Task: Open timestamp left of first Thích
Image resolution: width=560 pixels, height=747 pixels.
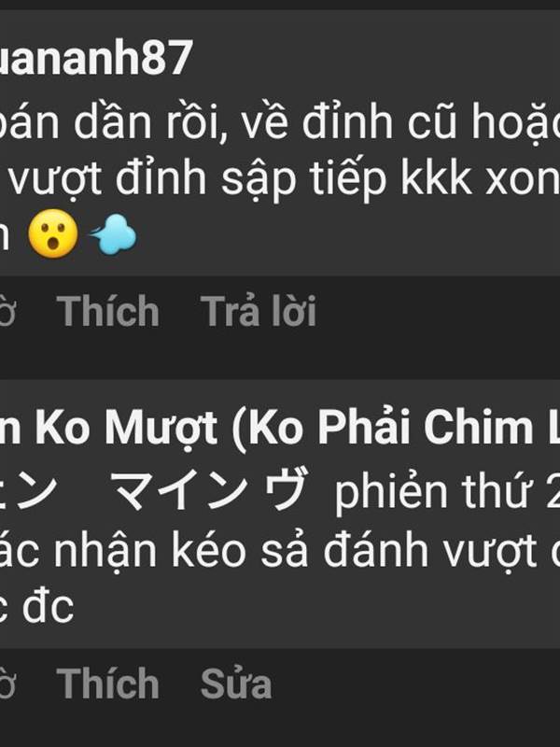Action: pyautogui.click(x=8, y=311)
